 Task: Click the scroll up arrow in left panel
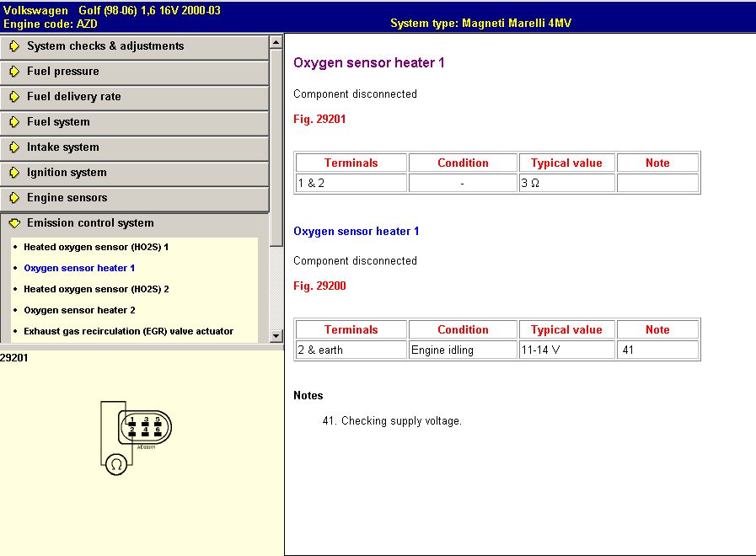click(276, 41)
